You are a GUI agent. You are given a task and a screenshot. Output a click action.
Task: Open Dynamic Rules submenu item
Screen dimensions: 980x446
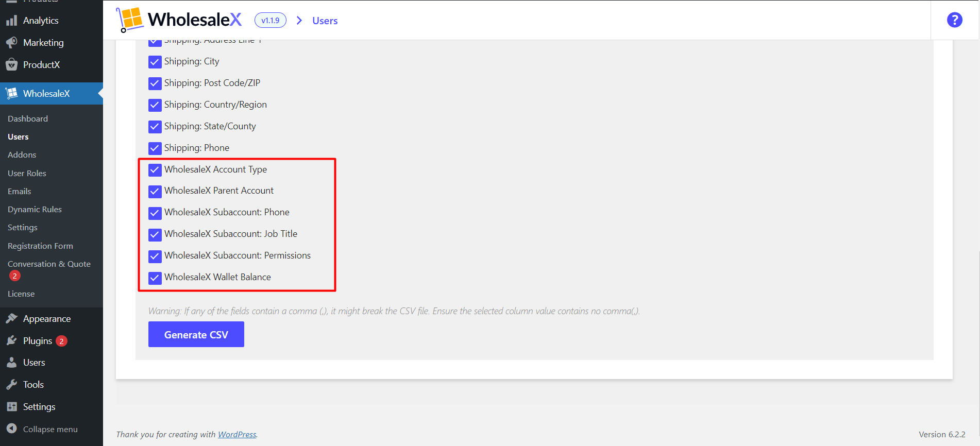tap(35, 209)
